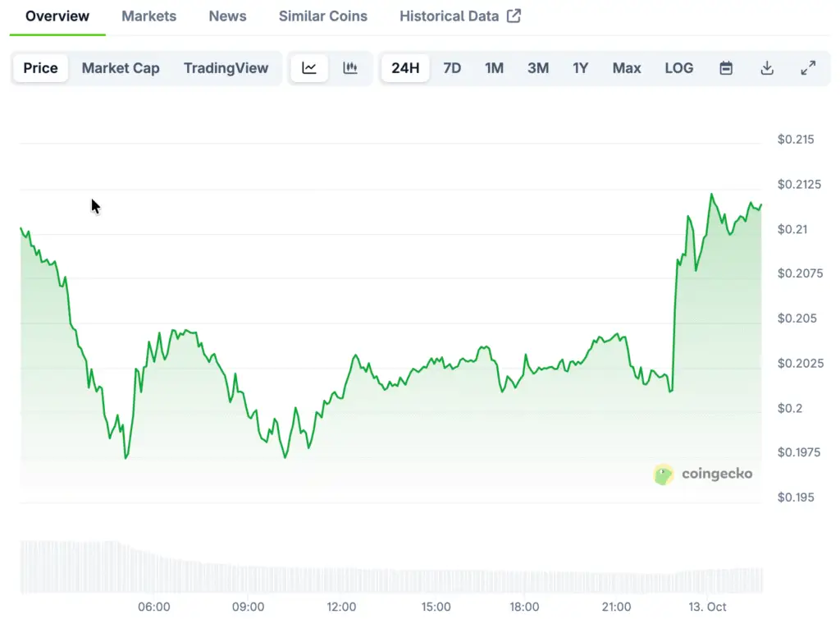Open the Markets tab
840x619 pixels.
click(148, 16)
